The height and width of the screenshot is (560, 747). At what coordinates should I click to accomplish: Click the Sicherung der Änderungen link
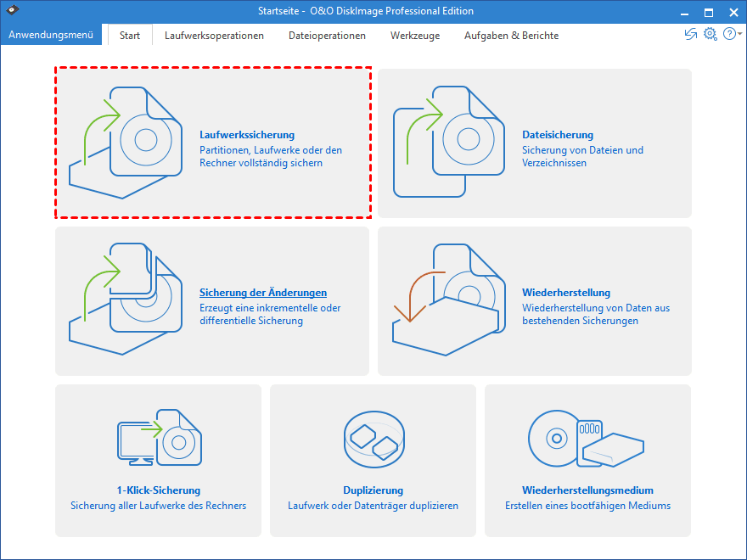pyautogui.click(x=263, y=293)
